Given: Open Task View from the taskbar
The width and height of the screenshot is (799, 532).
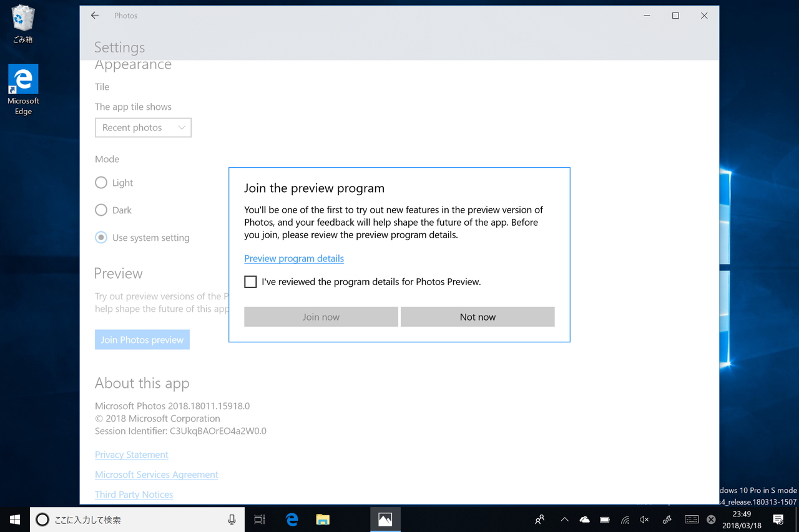Looking at the screenshot, I should pyautogui.click(x=260, y=520).
